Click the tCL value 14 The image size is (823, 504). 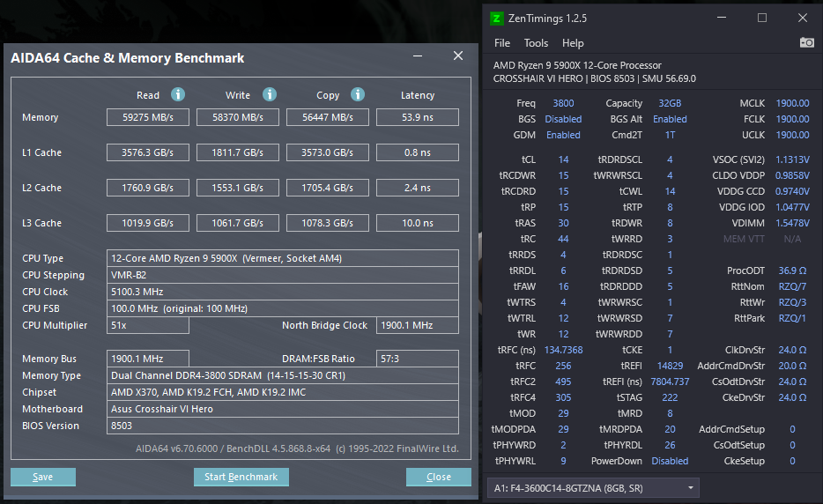563,159
